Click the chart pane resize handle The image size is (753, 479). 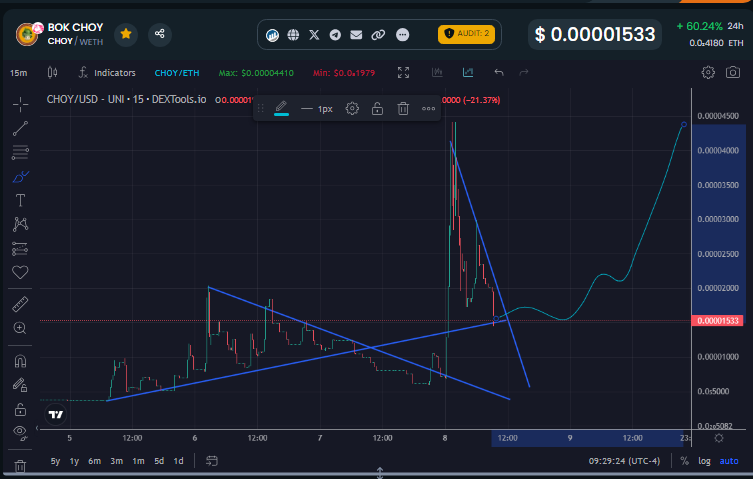tap(380, 473)
